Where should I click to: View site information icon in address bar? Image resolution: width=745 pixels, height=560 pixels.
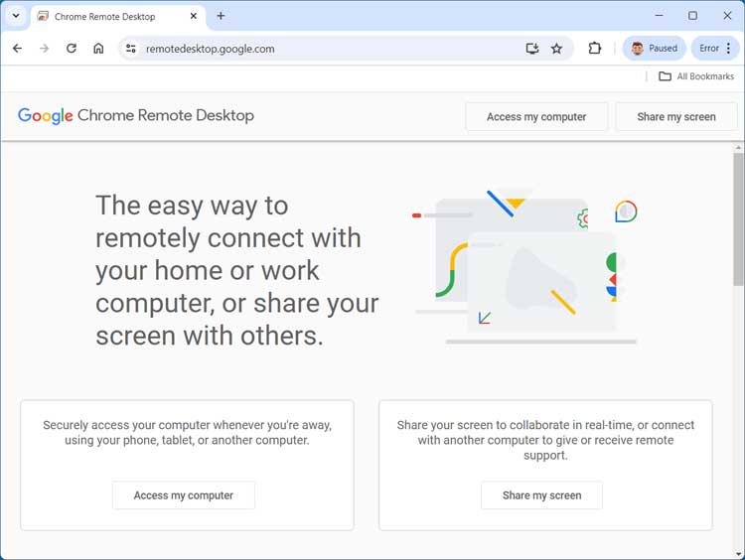pyautogui.click(x=131, y=49)
